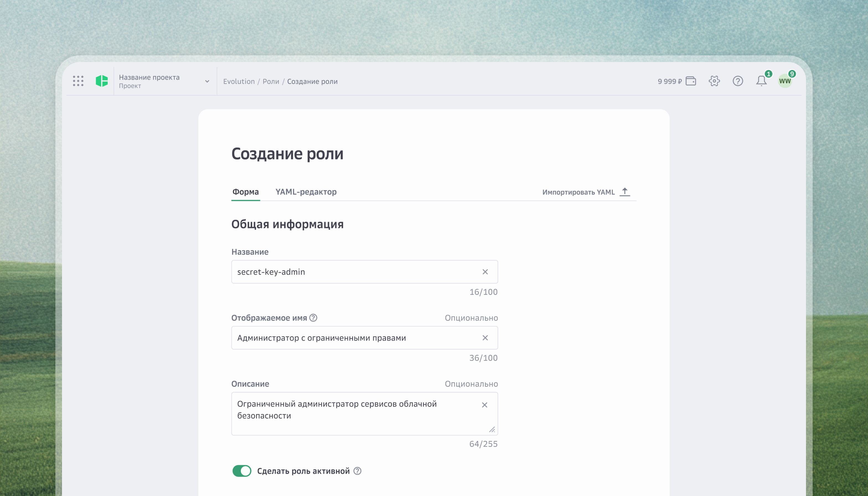The image size is (868, 496).
Task: Clear the Описание text area
Action: (484, 405)
